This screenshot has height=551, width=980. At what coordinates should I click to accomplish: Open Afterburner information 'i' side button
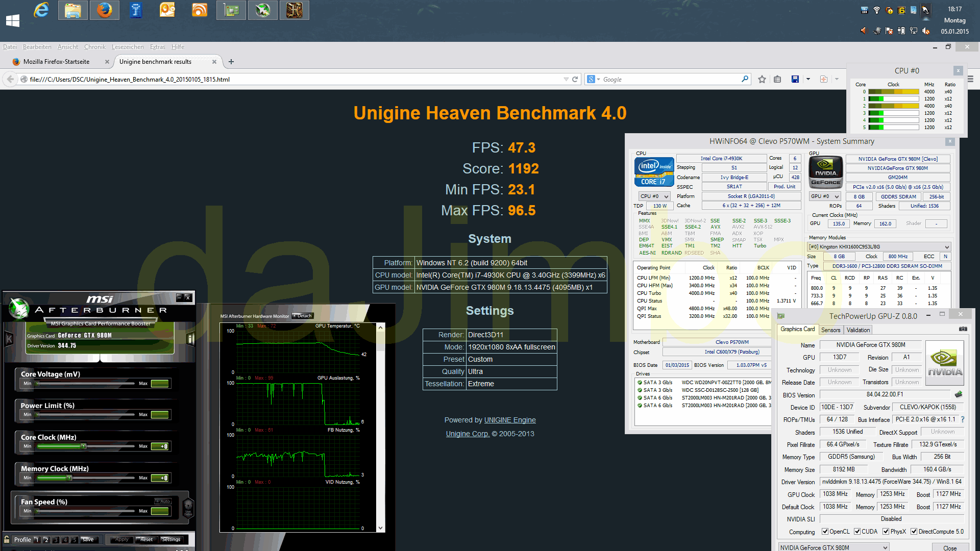pyautogui.click(x=190, y=339)
